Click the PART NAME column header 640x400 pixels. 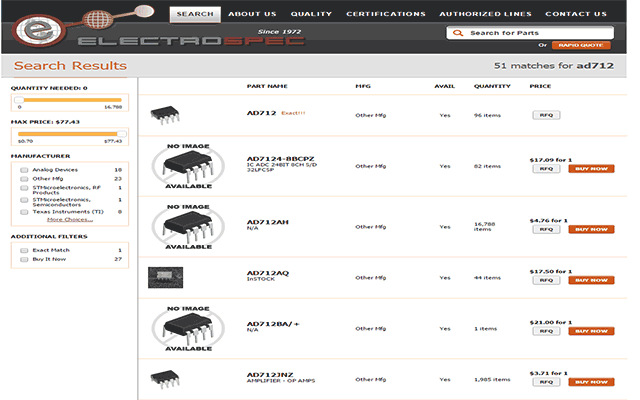coord(267,86)
